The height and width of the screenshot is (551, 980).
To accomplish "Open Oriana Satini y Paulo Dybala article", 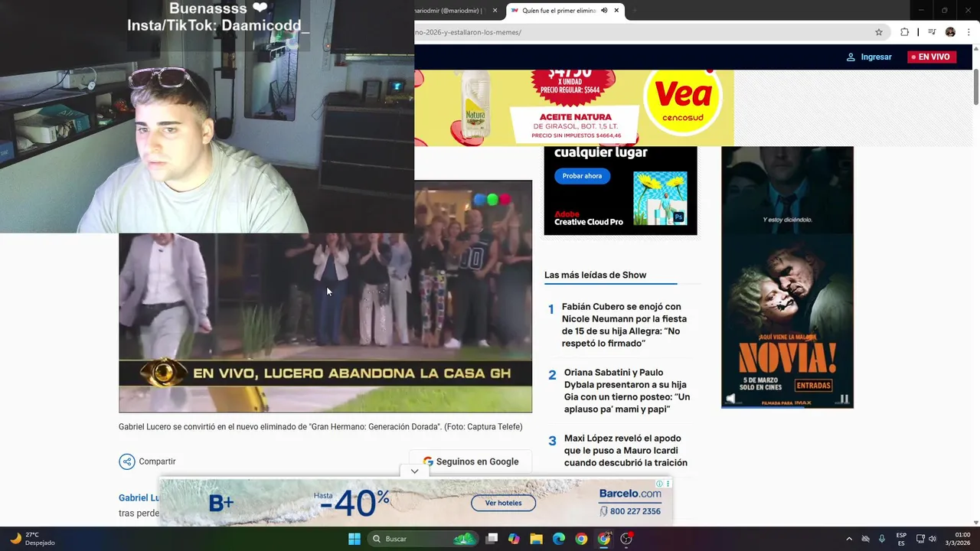I will [x=627, y=391].
